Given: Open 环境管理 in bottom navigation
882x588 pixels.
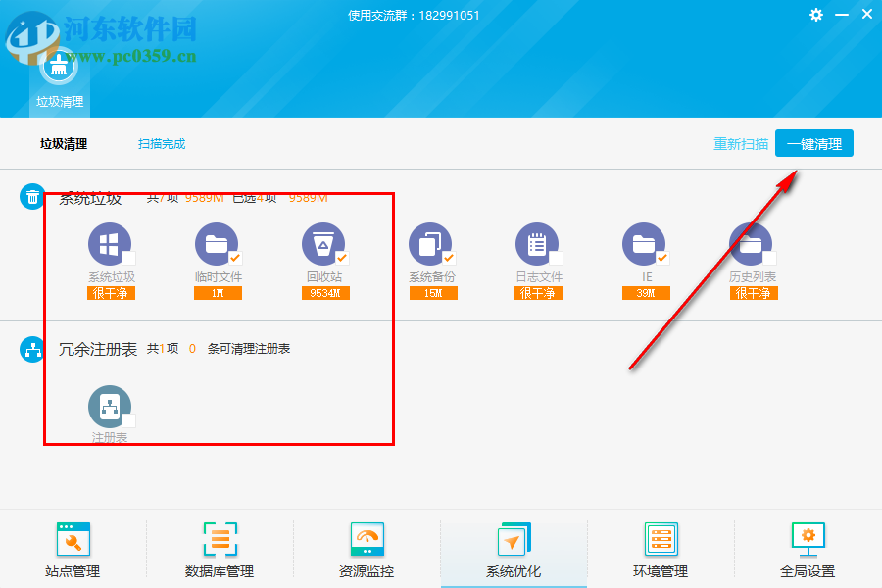Looking at the screenshot, I should pos(661,550).
